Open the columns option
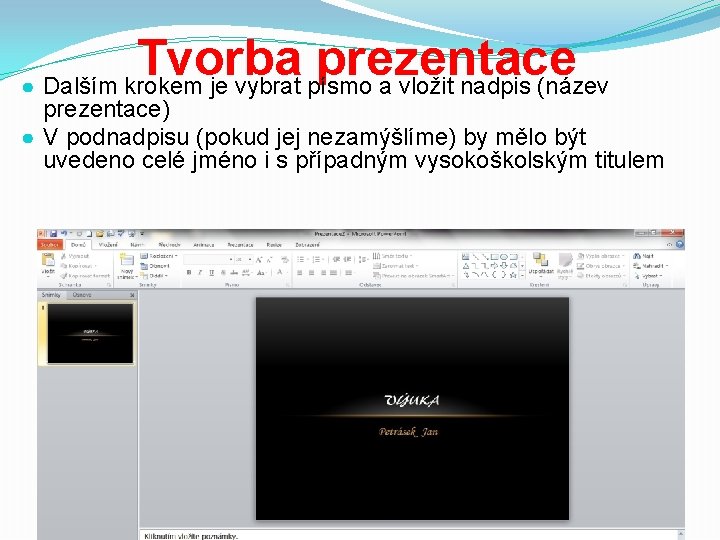The width and height of the screenshot is (720, 540). 349,273
